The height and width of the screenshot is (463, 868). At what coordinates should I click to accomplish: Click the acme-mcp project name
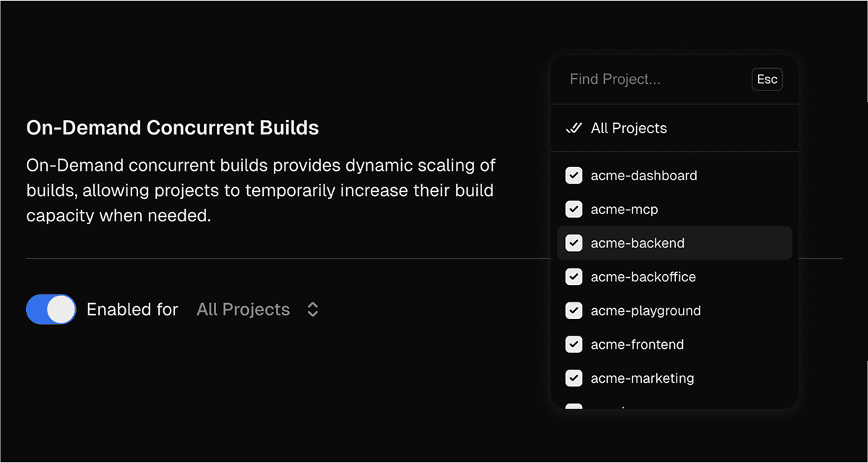pyautogui.click(x=624, y=209)
